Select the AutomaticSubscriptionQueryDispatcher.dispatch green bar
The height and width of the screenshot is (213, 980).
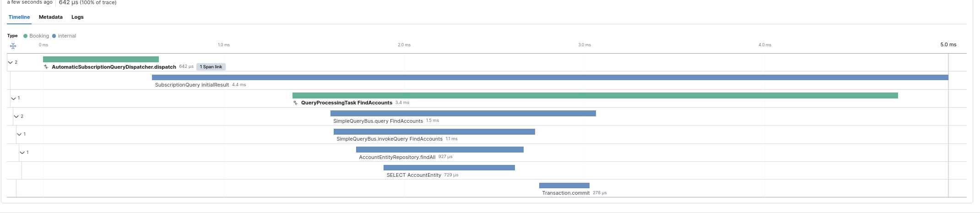click(x=101, y=59)
